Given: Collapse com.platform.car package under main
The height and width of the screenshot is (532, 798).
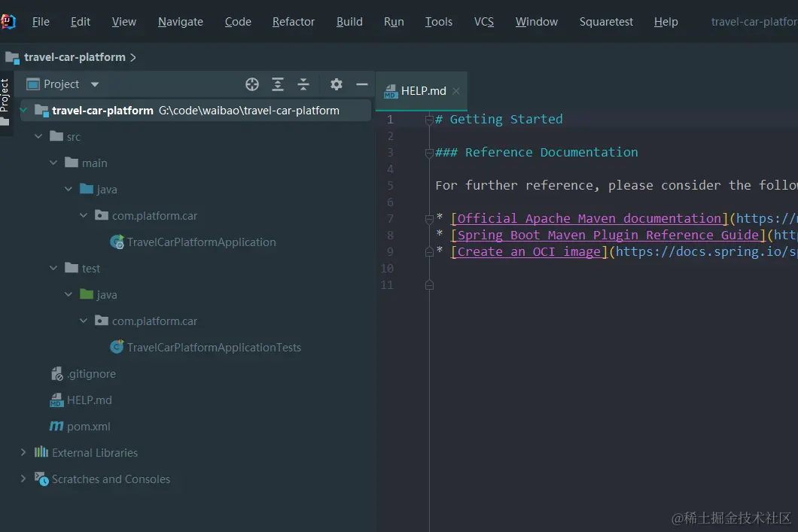Looking at the screenshot, I should coord(84,216).
